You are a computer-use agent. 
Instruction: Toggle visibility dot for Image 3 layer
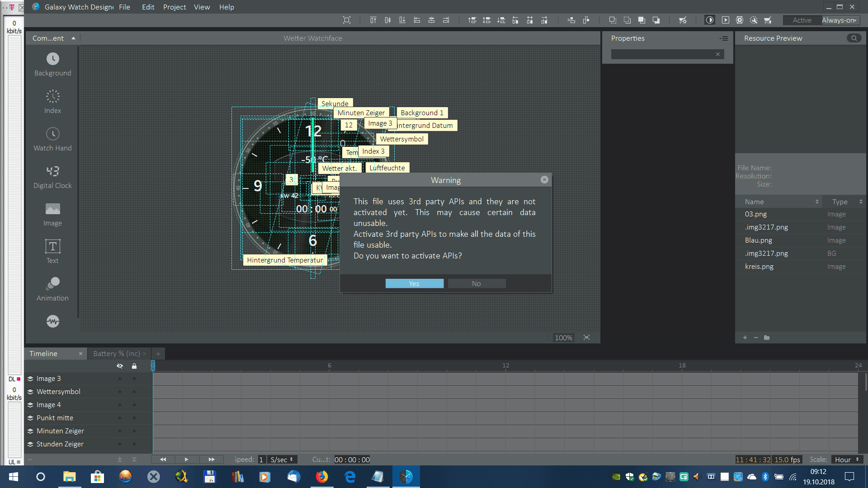point(120,379)
